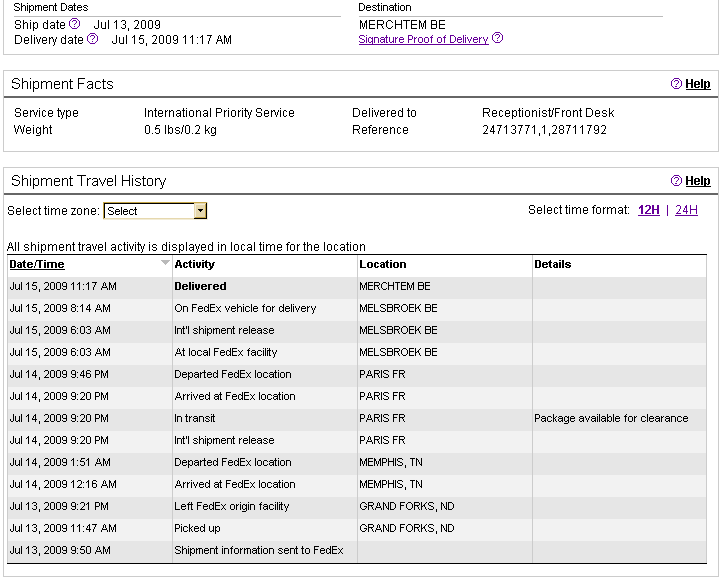Click 'Jul 14, 2009 1:51 AM' cell
726x582 pixels.
pyautogui.click(x=60, y=462)
